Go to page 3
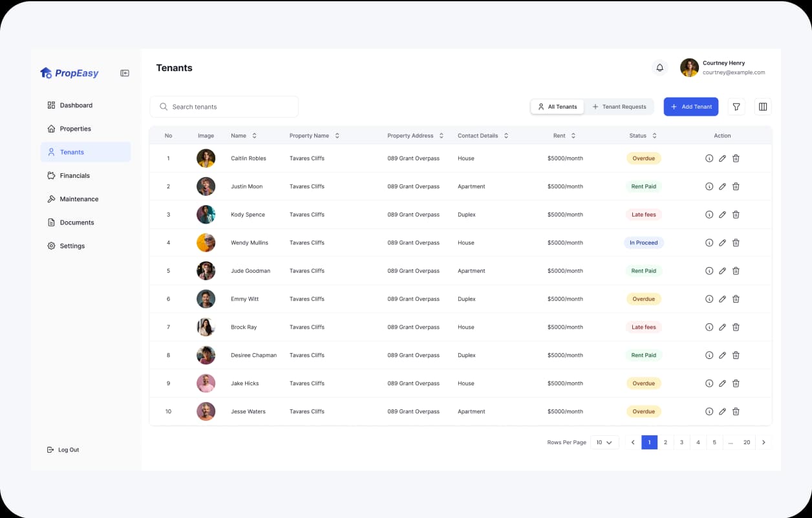Image resolution: width=812 pixels, height=518 pixels. click(681, 442)
